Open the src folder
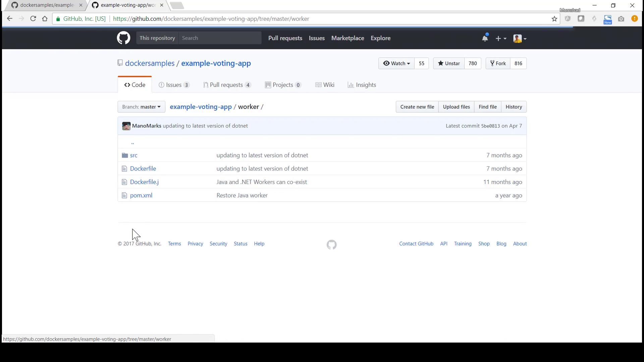This screenshot has width=644, height=362. tap(133, 155)
